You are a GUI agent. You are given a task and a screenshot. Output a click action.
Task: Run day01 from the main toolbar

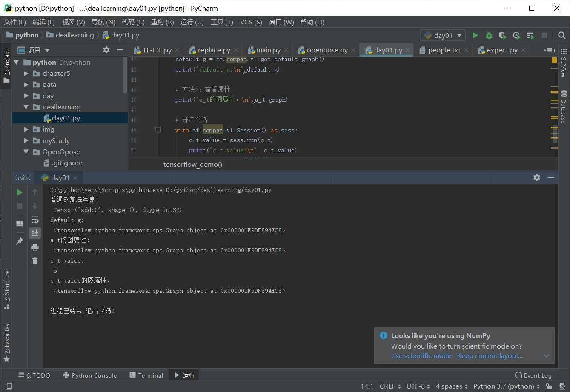(x=475, y=35)
